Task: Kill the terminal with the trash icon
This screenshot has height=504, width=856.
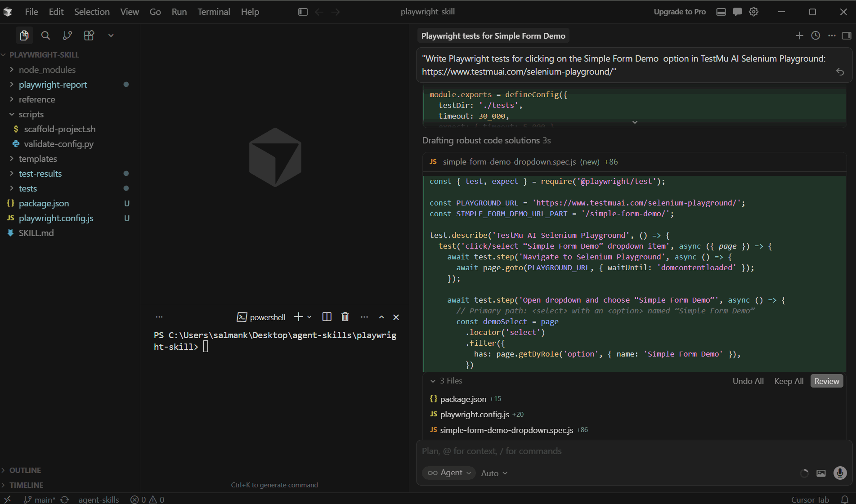Action: (x=345, y=317)
